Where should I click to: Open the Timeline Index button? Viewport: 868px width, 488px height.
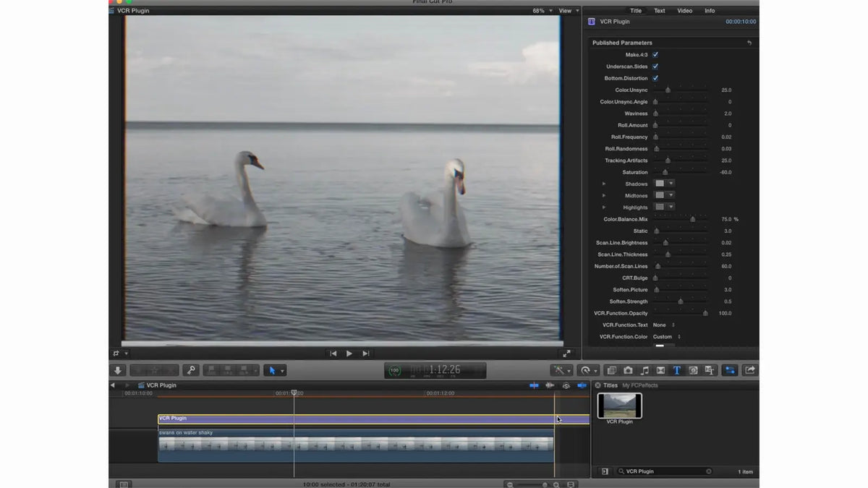[x=124, y=484]
